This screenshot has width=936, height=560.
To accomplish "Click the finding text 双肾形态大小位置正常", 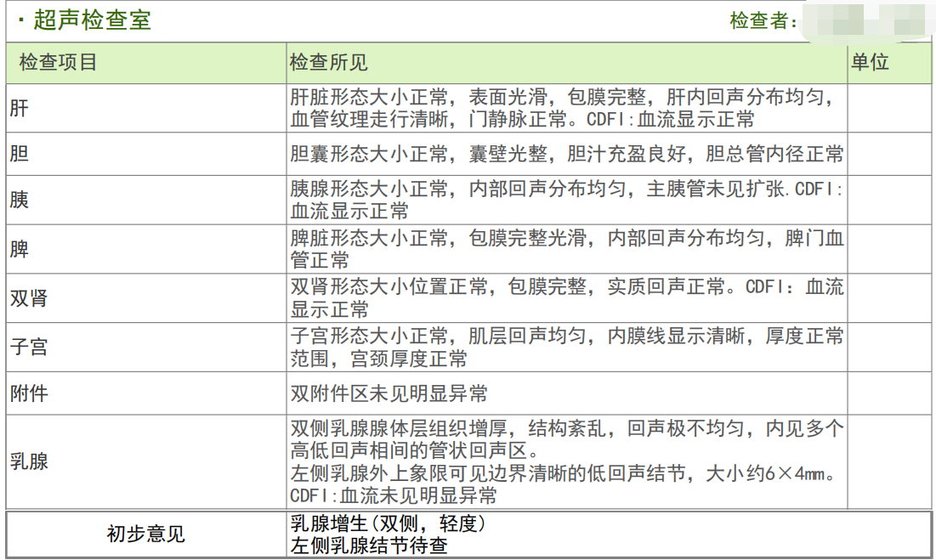I will point(389,287).
